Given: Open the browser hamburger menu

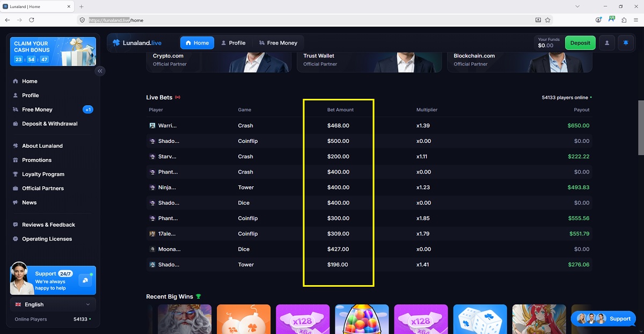Looking at the screenshot, I should tap(635, 20).
